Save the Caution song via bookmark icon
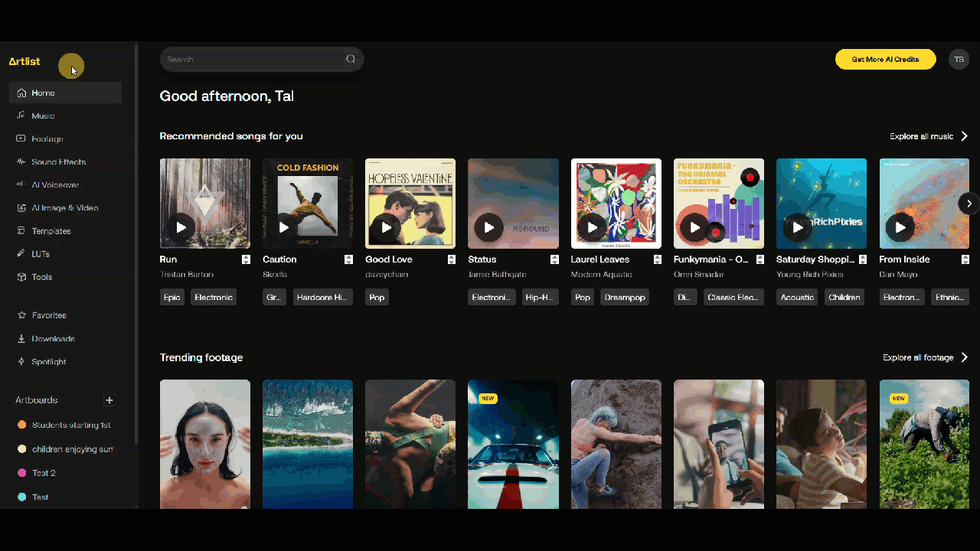 348,259
